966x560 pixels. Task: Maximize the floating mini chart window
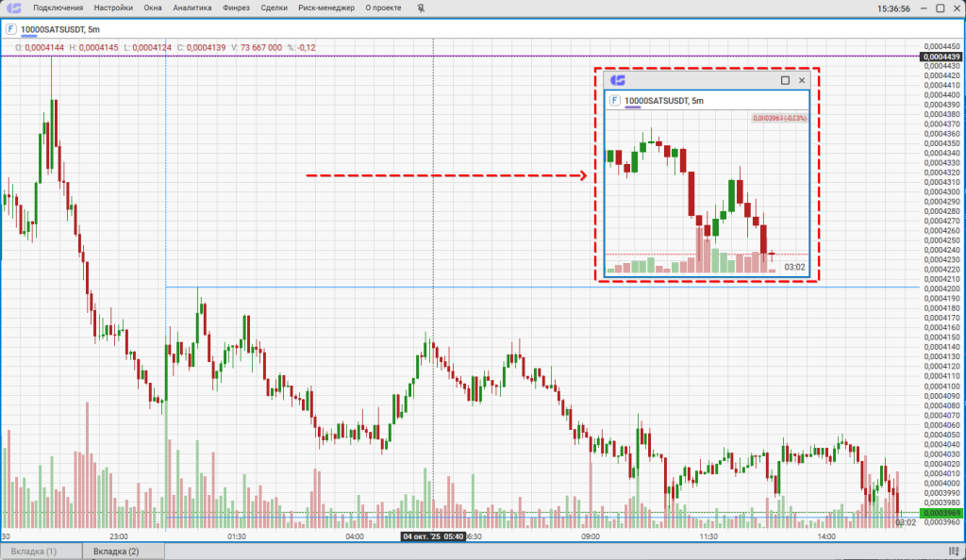pos(785,81)
